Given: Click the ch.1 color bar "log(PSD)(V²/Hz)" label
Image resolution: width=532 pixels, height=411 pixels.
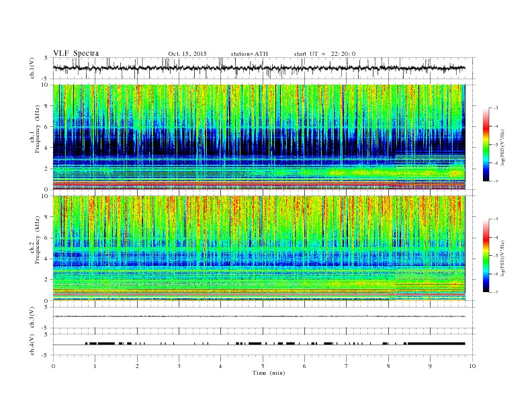Looking at the screenshot, I should [x=503, y=148].
